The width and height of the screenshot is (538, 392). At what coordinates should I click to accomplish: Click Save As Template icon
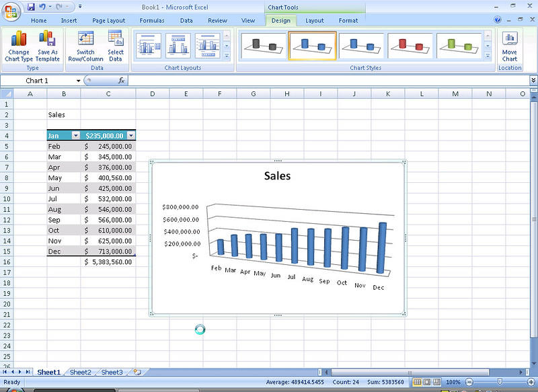(48, 46)
